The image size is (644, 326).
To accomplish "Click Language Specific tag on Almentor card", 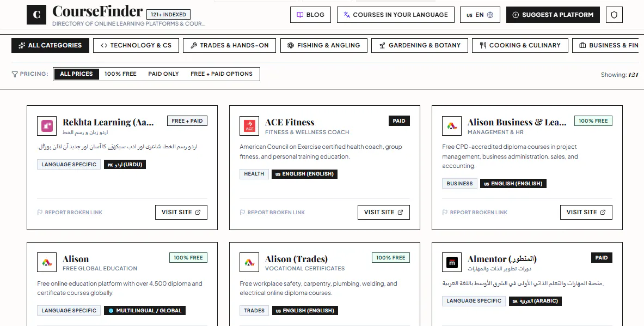I will 474,301.
